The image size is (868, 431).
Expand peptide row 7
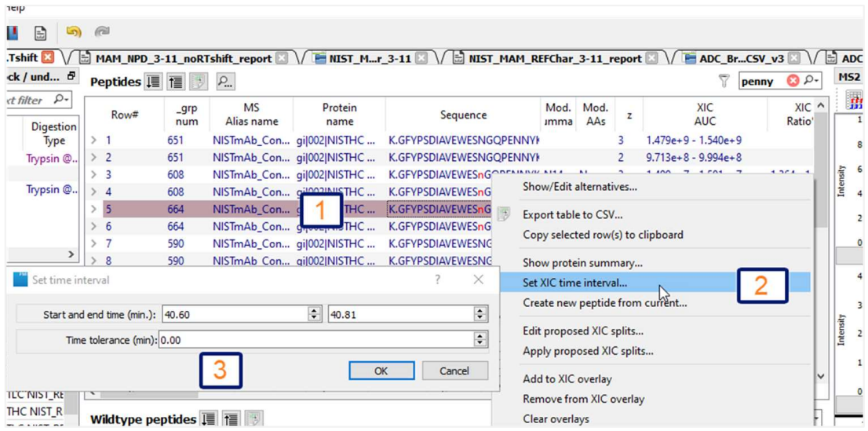[94, 243]
